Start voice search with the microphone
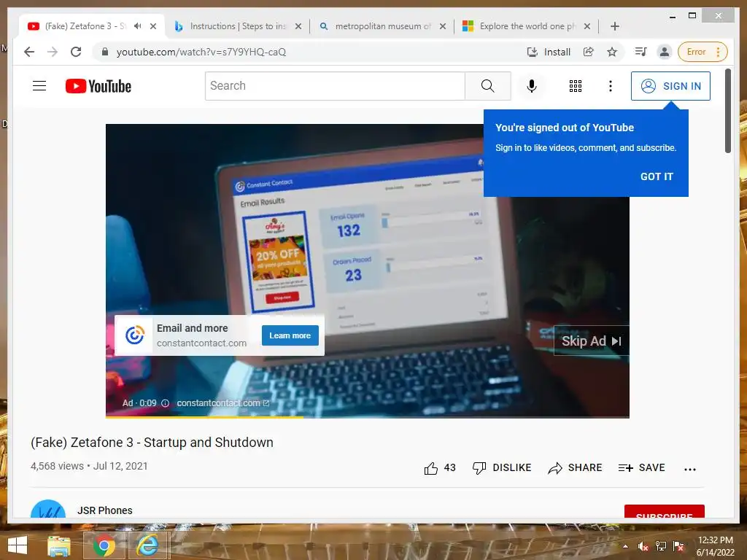This screenshot has width=747, height=560. click(532, 86)
